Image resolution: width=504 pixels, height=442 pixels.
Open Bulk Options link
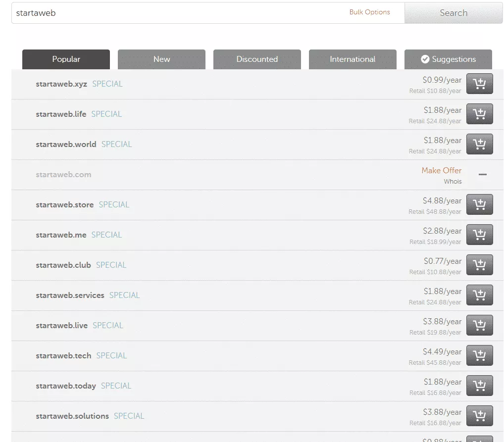click(x=369, y=12)
